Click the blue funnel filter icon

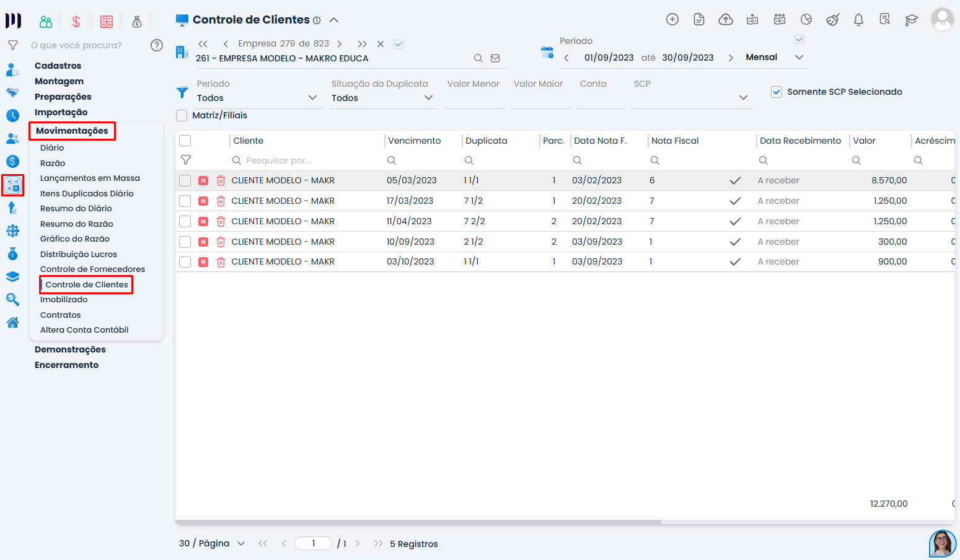(182, 92)
